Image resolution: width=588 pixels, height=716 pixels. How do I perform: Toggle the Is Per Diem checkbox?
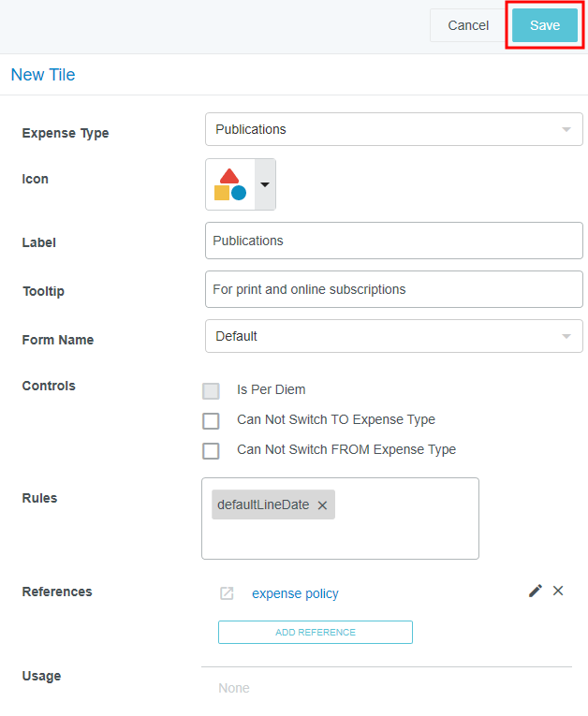point(212,391)
